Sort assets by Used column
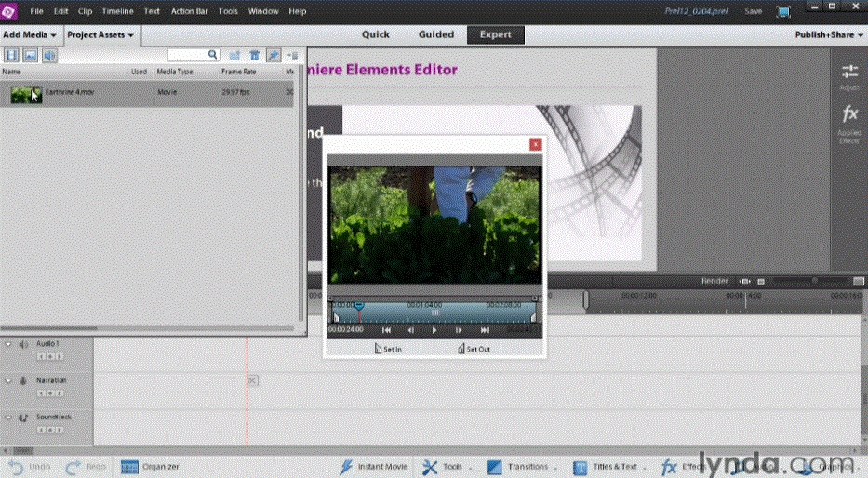 point(139,72)
